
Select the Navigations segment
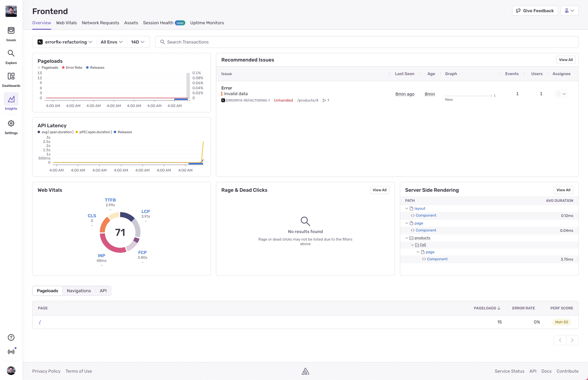(x=79, y=291)
